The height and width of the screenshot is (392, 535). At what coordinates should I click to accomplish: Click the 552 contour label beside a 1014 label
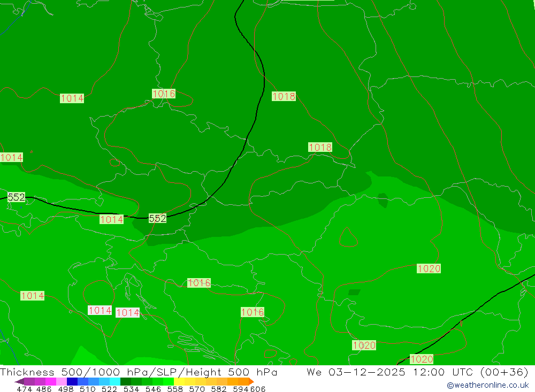(x=157, y=218)
